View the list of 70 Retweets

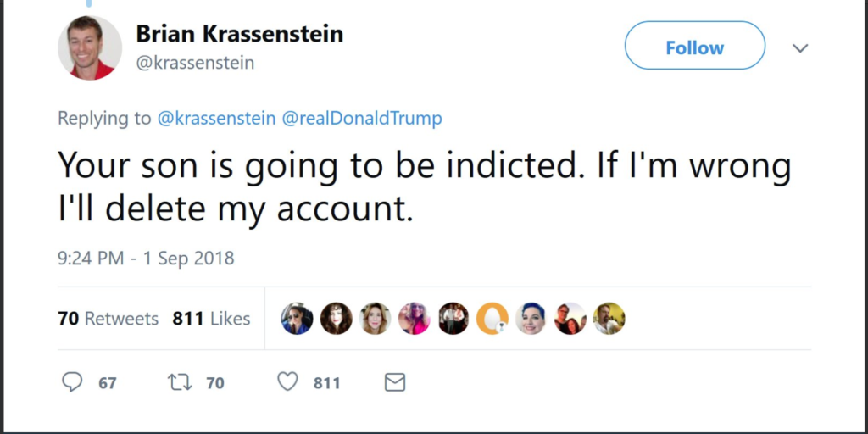click(x=108, y=319)
